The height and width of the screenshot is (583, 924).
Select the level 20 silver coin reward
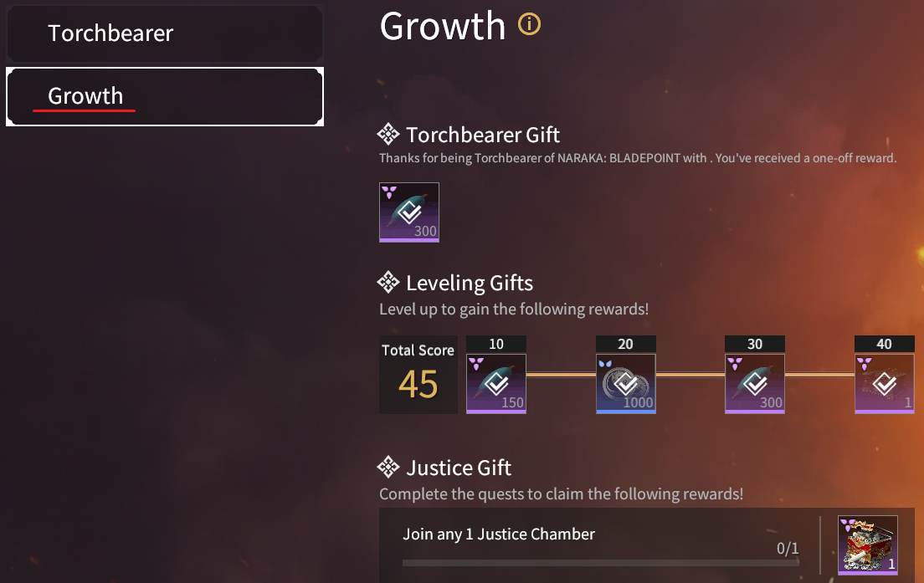[x=626, y=384]
